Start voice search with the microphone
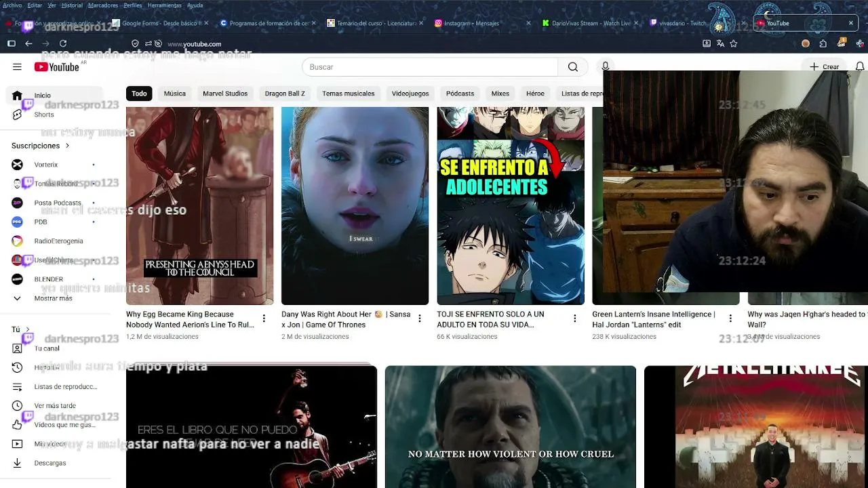The width and height of the screenshot is (868, 488). [606, 66]
